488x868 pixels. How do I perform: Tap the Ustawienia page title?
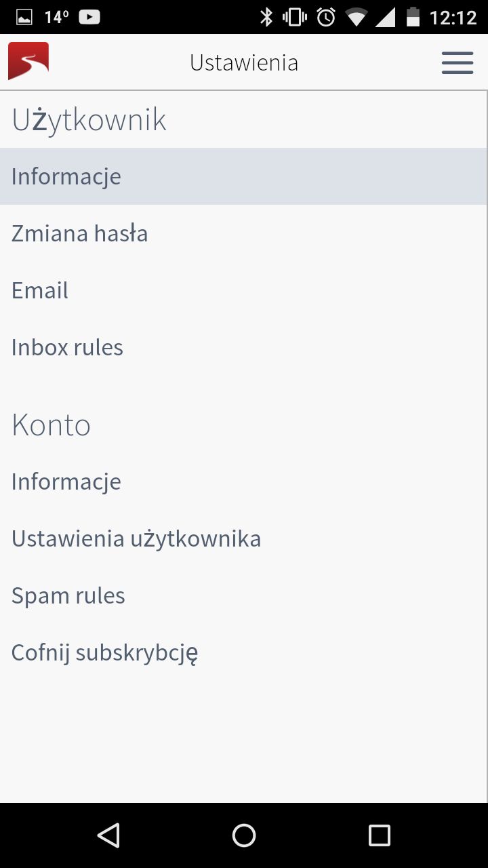coord(244,62)
